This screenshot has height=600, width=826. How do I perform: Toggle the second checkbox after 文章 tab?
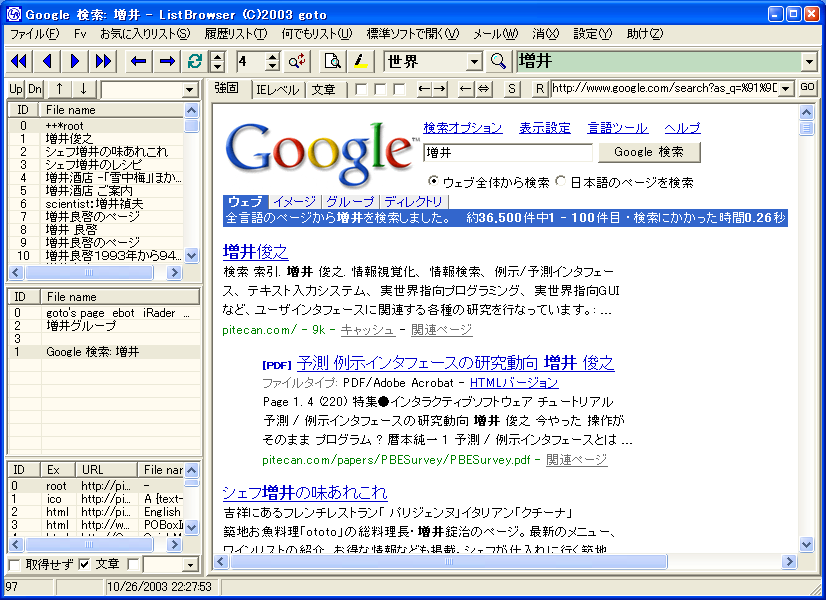(x=380, y=89)
